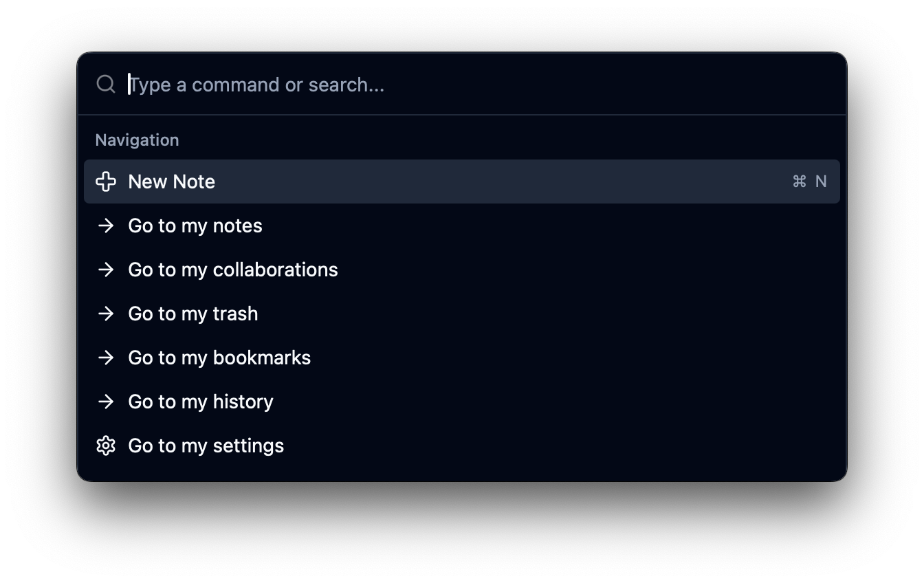Image resolution: width=924 pixels, height=583 pixels.
Task: Click the search magnifier icon
Action: [x=106, y=85]
